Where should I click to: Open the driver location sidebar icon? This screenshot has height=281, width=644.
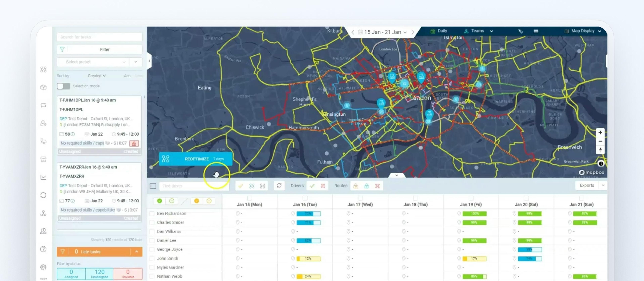43,123
